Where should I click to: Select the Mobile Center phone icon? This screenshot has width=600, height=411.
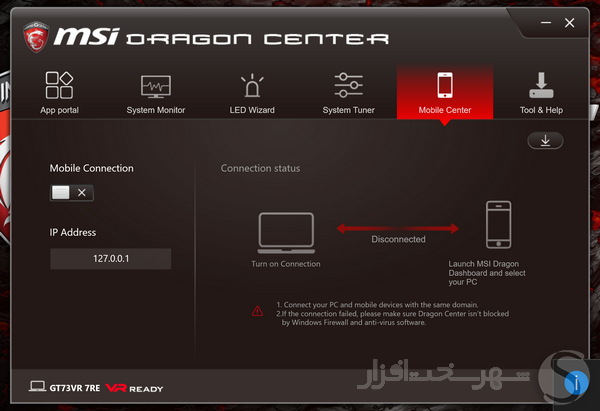(x=445, y=85)
